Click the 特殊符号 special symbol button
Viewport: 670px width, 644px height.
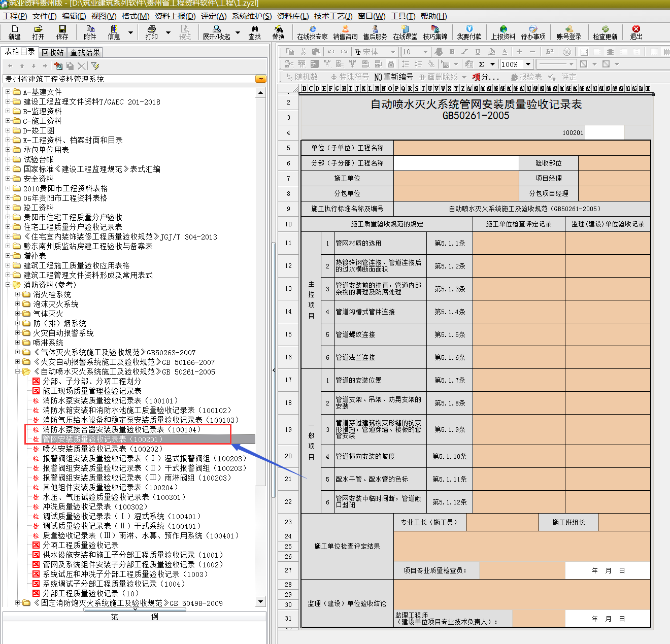(350, 77)
